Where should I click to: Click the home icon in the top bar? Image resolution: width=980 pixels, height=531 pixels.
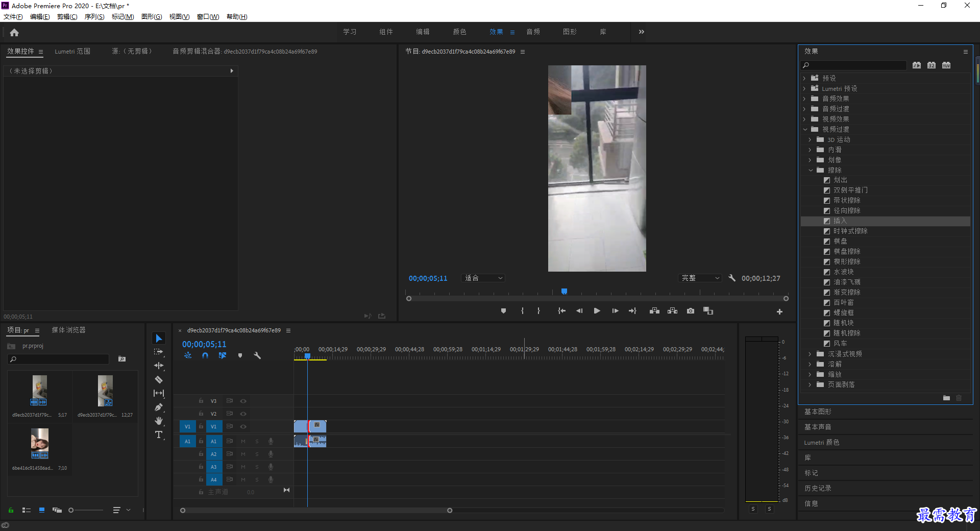(x=14, y=33)
